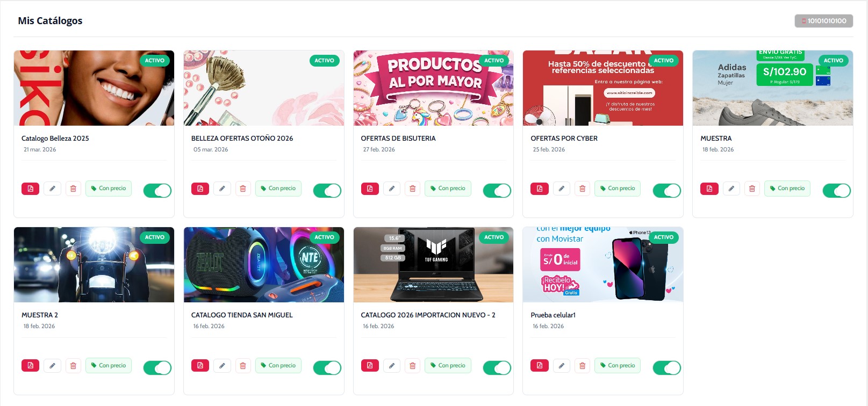868x406 pixels.
Task: Edit CATALOGO 2026 IMPORTACION NUEVO - 2
Action: (392, 366)
